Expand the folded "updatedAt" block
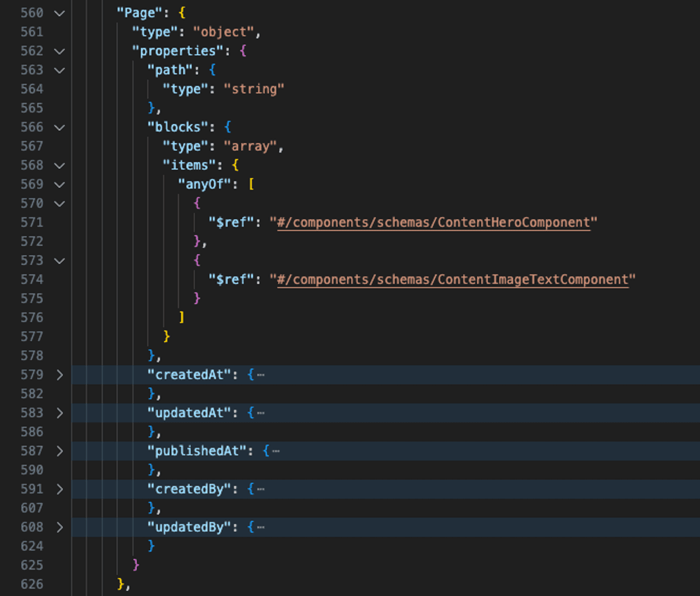This screenshot has height=596, width=700. coord(59,413)
